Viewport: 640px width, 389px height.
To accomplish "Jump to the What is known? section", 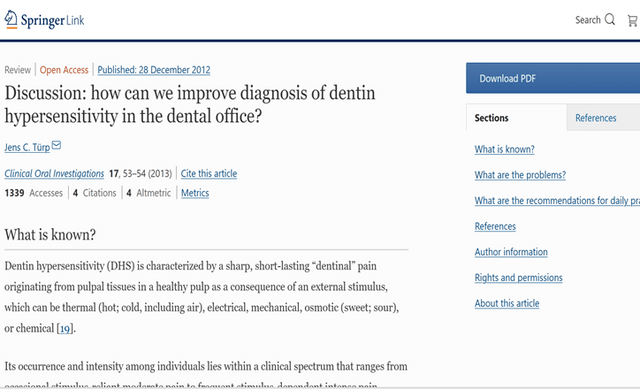I will tap(504, 149).
